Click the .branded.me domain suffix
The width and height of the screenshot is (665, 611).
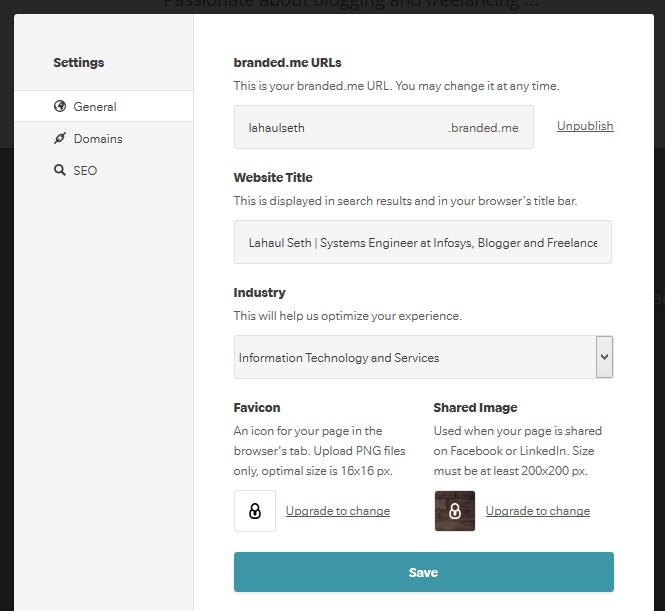[483, 128]
